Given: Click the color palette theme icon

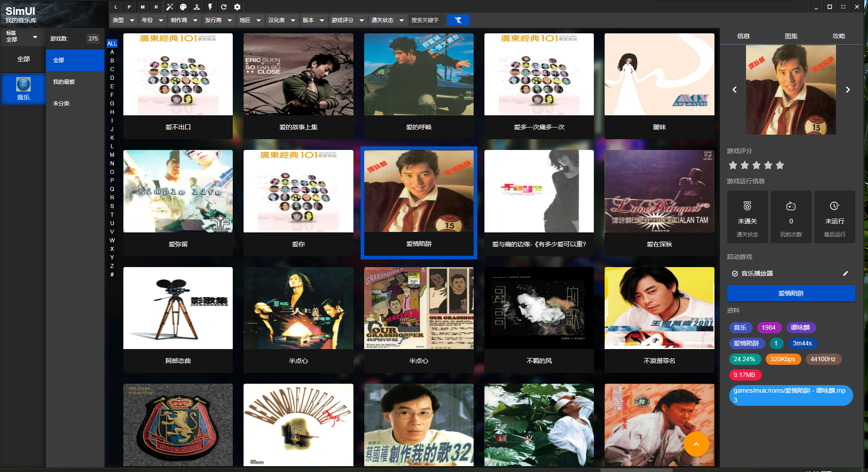Looking at the screenshot, I should [x=183, y=7].
